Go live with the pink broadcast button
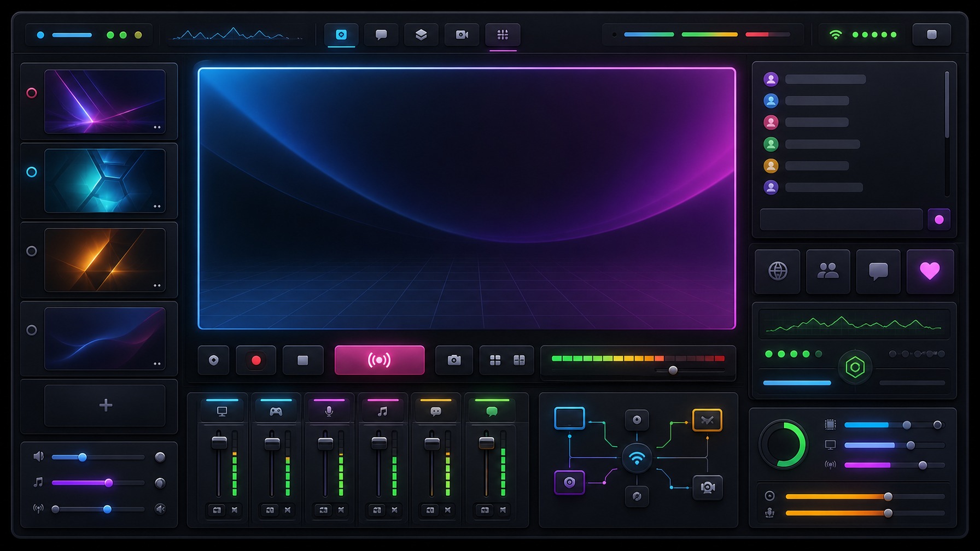Screen dimensions: 980x551 (x=380, y=360)
